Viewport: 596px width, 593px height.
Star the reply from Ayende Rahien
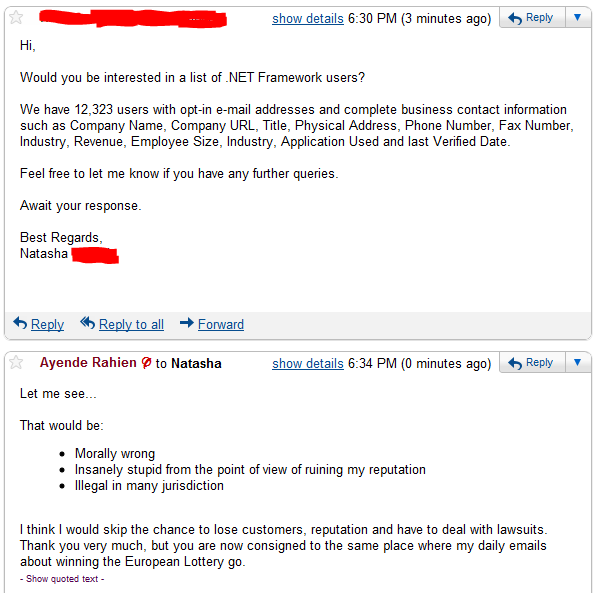click(16, 362)
